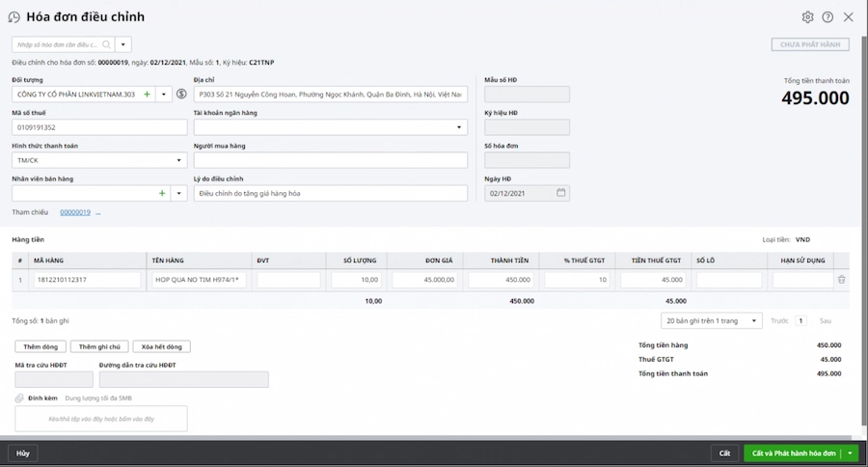
Task: Click the Thêm dòng button
Action: pos(41,346)
